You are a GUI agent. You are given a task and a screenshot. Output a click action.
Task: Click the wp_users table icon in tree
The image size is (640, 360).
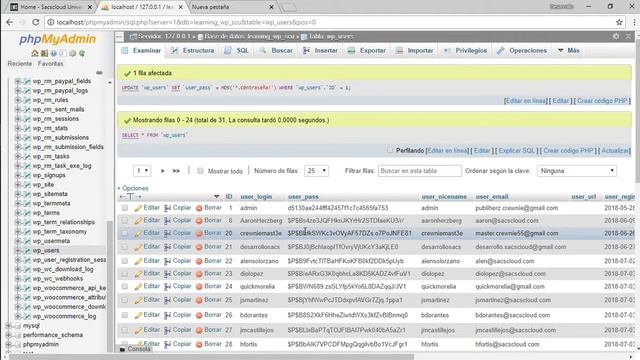point(27,251)
